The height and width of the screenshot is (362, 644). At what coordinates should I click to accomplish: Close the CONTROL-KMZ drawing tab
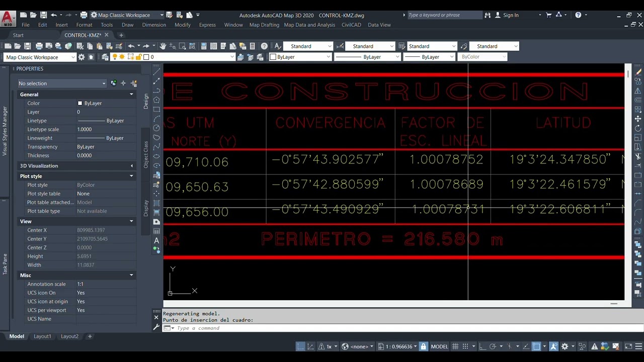[106, 35]
